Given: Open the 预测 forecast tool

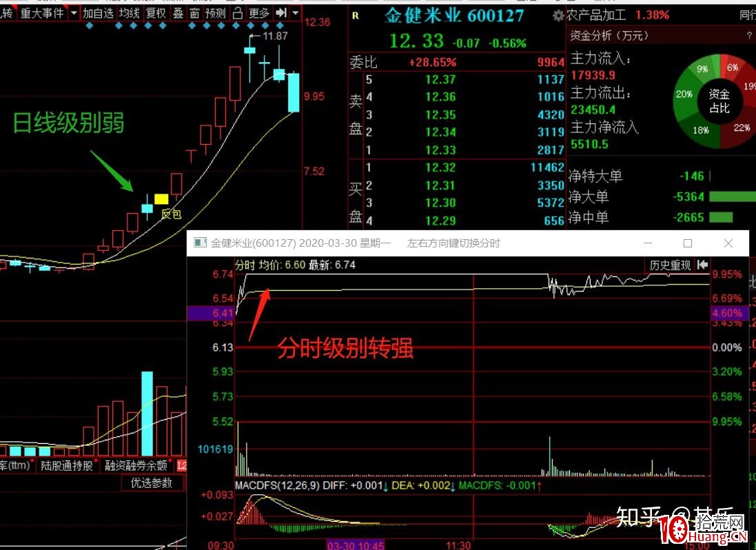Looking at the screenshot, I should pos(215,13).
